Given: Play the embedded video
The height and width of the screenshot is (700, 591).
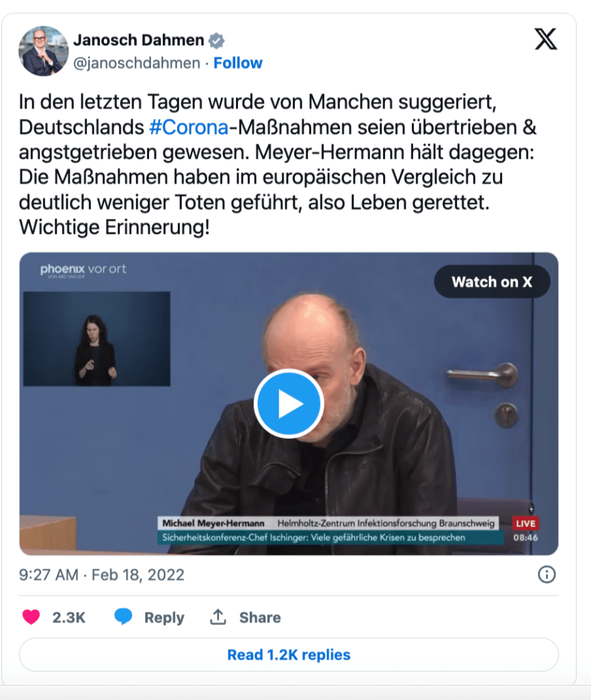Looking at the screenshot, I should point(289,403).
